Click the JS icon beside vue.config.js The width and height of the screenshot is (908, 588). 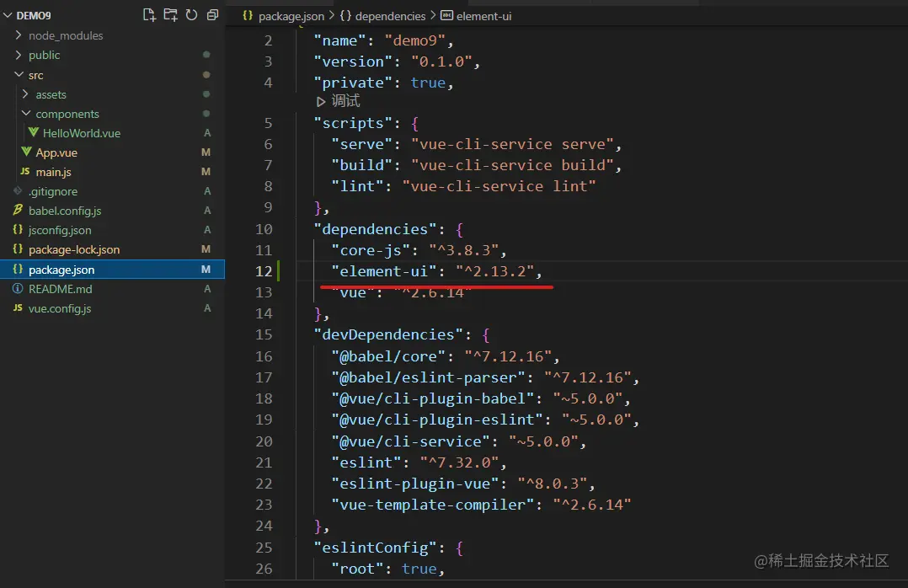click(18, 307)
